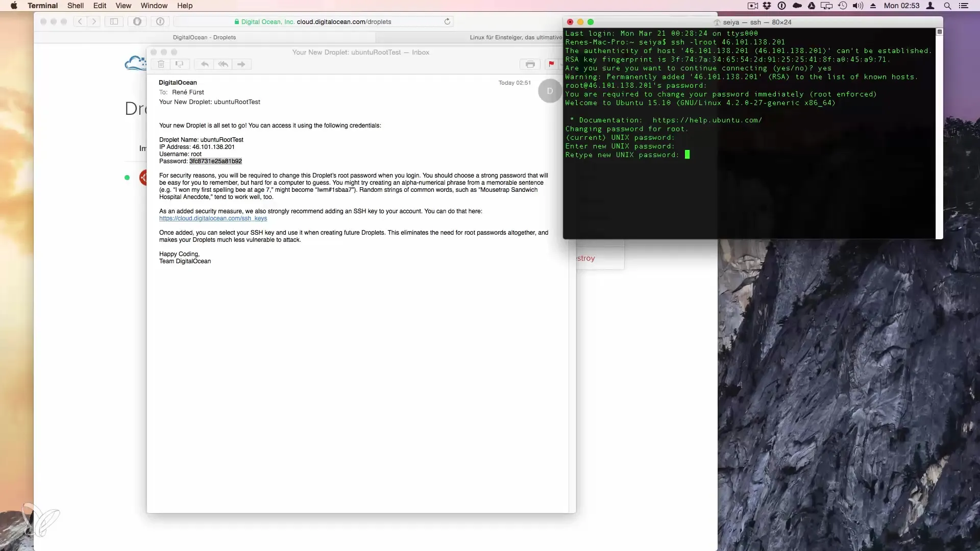Open the Window menu
This screenshot has height=551, width=980.
[154, 6]
